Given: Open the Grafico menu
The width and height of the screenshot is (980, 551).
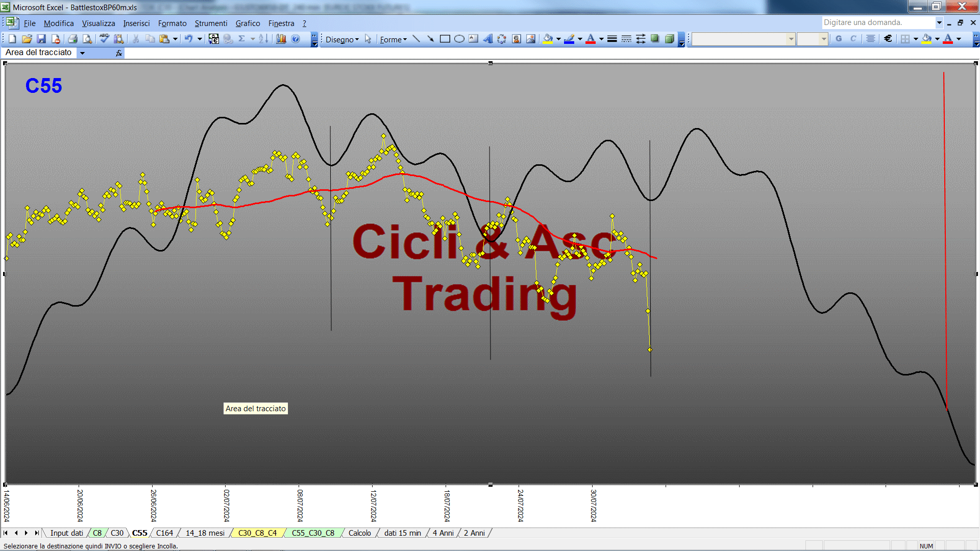Looking at the screenshot, I should tap(248, 23).
